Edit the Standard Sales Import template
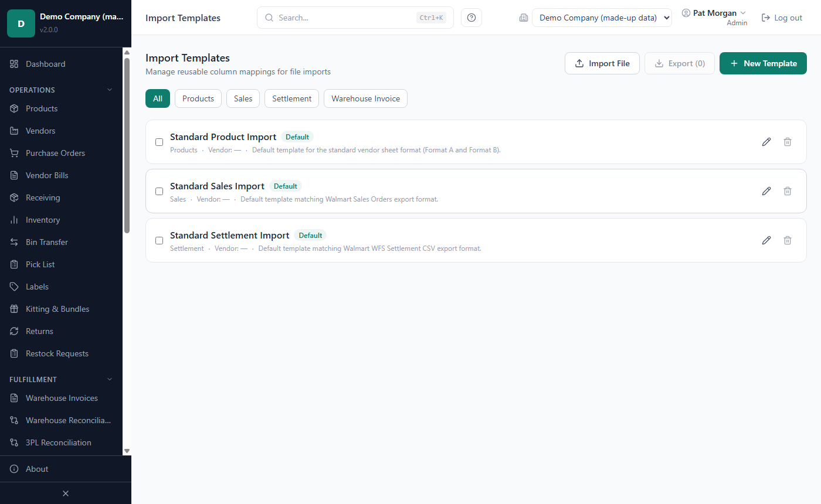Viewport: 821px width, 504px height. click(766, 191)
